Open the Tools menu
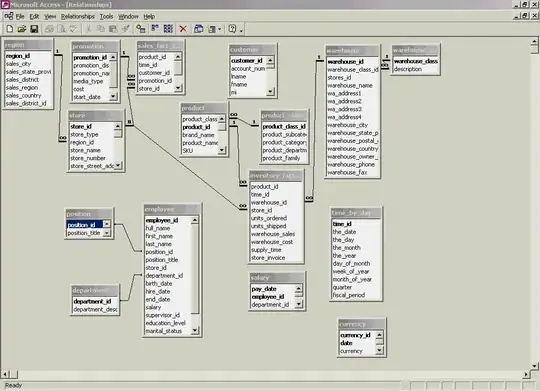Image resolution: width=540 pixels, height=391 pixels. pos(106,17)
